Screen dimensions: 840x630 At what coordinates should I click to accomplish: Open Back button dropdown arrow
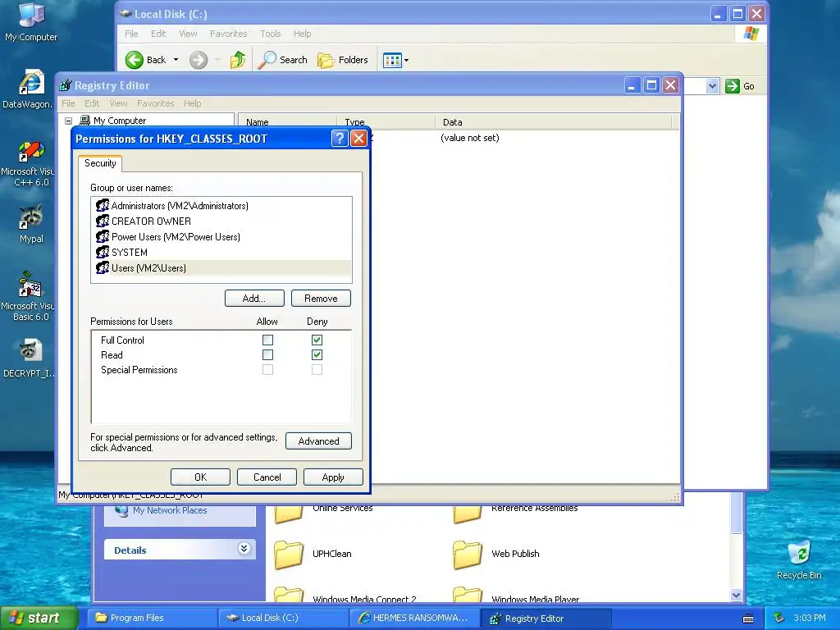point(176,60)
